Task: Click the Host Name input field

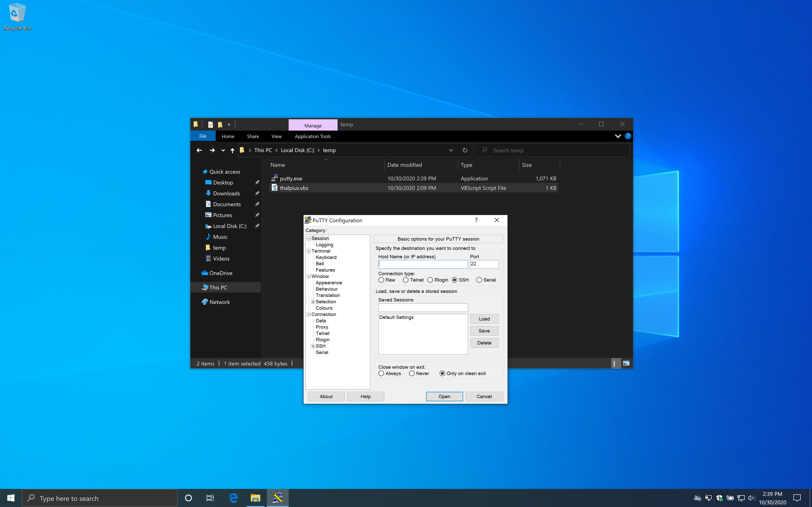Action: [423, 264]
